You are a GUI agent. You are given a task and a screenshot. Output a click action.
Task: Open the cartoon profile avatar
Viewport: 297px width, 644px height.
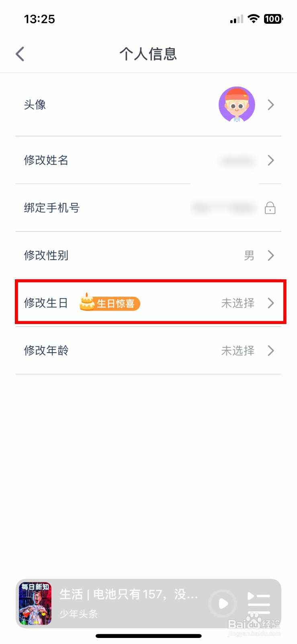(237, 104)
